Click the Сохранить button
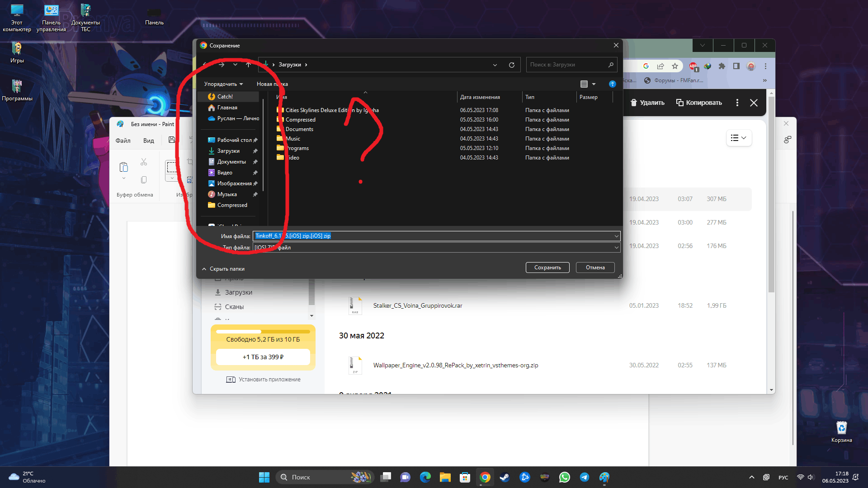 (547, 267)
